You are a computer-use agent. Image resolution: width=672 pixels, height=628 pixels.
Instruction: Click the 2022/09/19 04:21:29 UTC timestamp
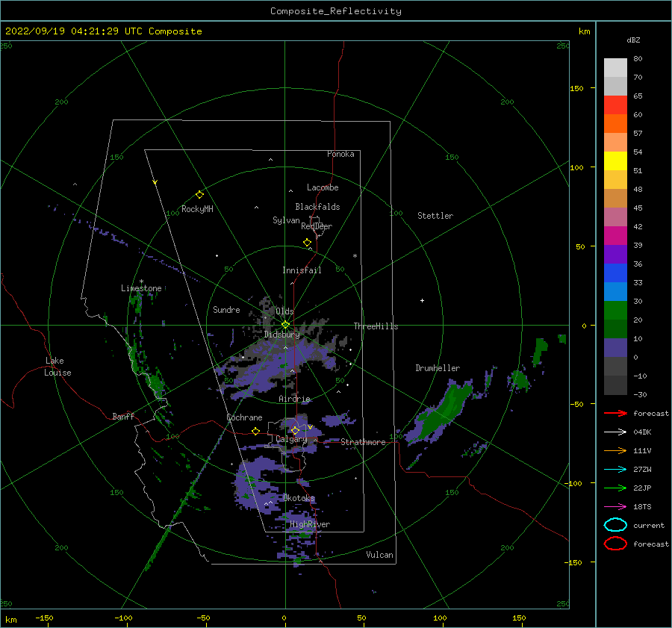(x=74, y=31)
